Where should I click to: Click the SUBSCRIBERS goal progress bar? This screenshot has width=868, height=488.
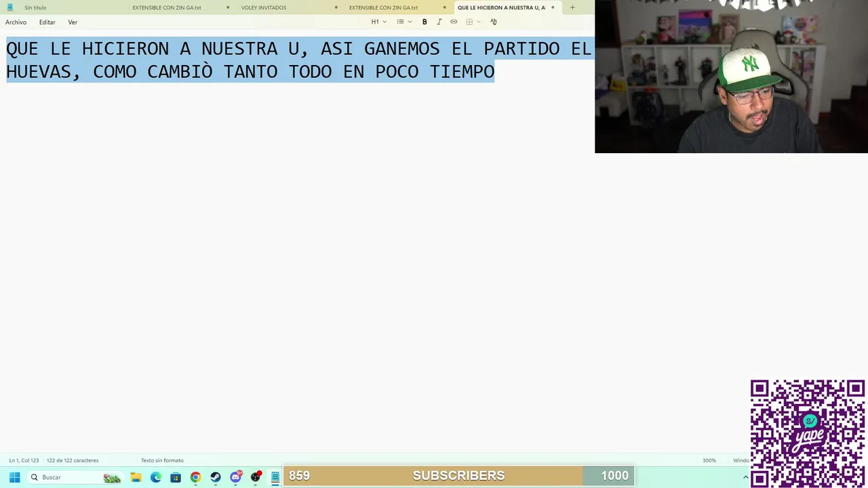458,476
